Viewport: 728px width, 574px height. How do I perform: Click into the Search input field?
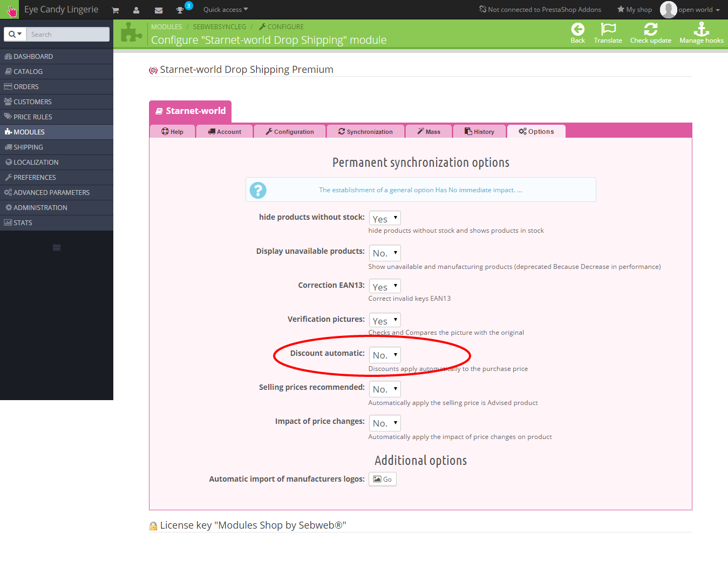tap(67, 34)
